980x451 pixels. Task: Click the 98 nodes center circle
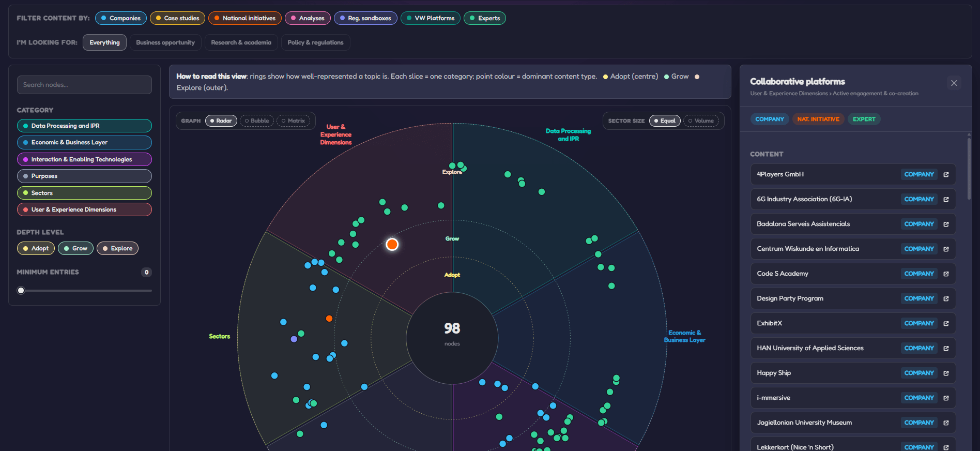coord(452,338)
